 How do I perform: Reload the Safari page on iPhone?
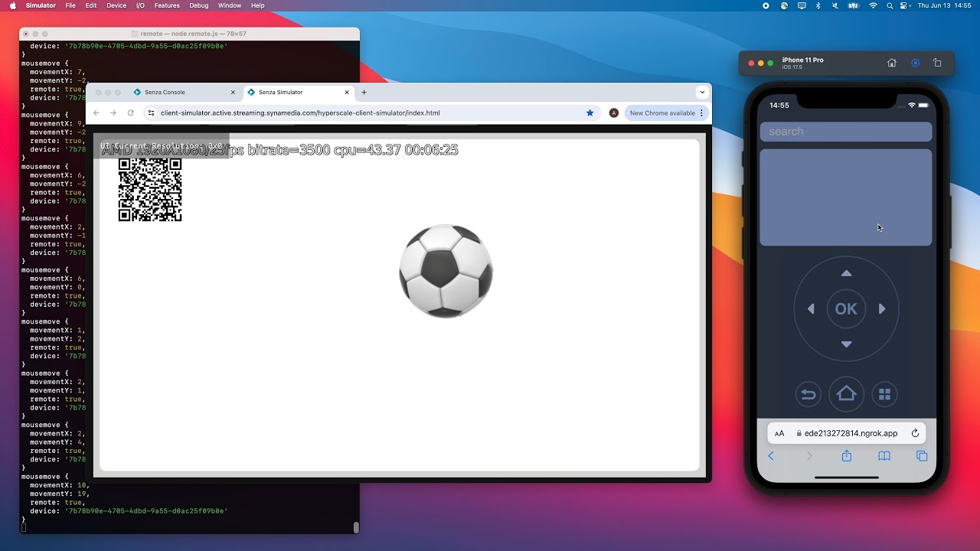click(x=915, y=433)
